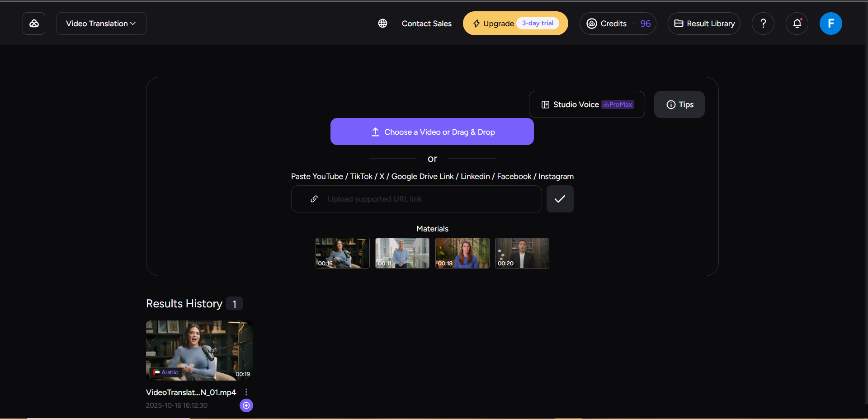Screen dimensions: 868x419
Task: Click the help question mark icon
Action: click(763, 24)
